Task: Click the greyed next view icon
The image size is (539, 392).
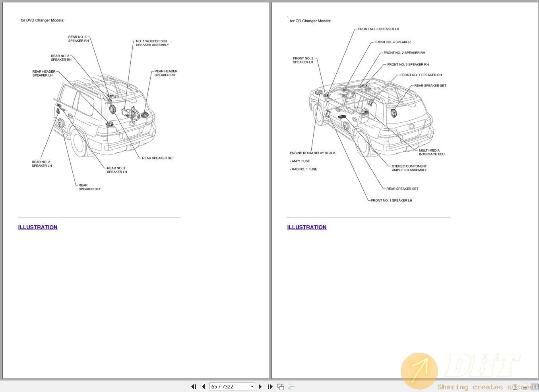Action: coord(291,386)
